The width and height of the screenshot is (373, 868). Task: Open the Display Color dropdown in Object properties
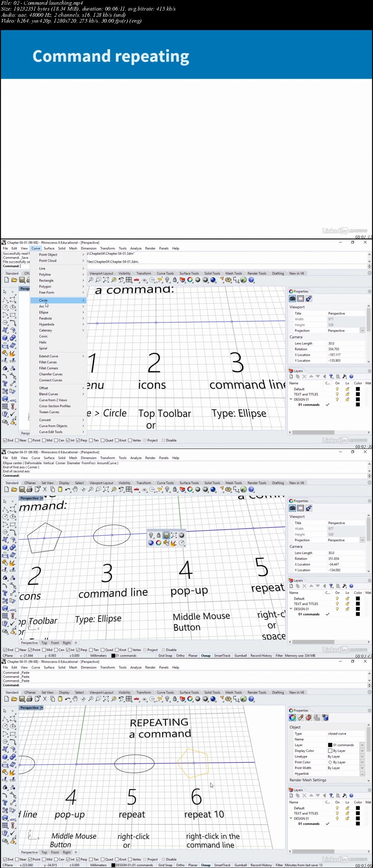[x=362, y=751]
